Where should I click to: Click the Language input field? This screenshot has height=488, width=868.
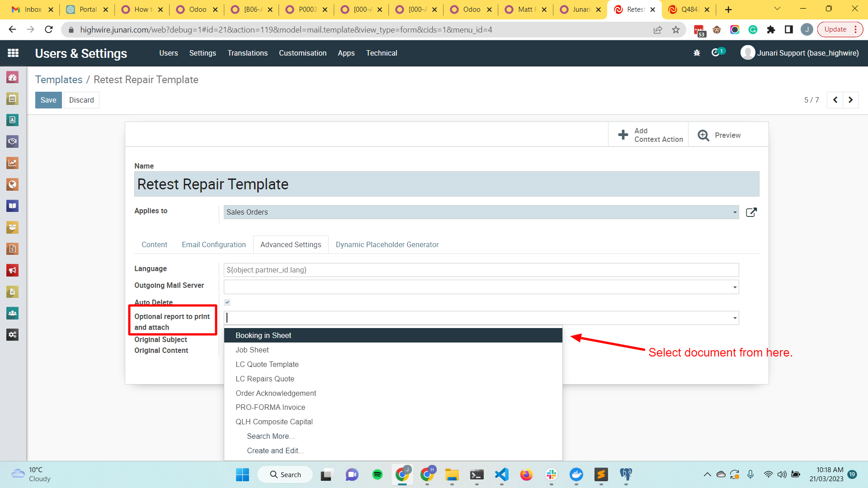click(x=481, y=270)
